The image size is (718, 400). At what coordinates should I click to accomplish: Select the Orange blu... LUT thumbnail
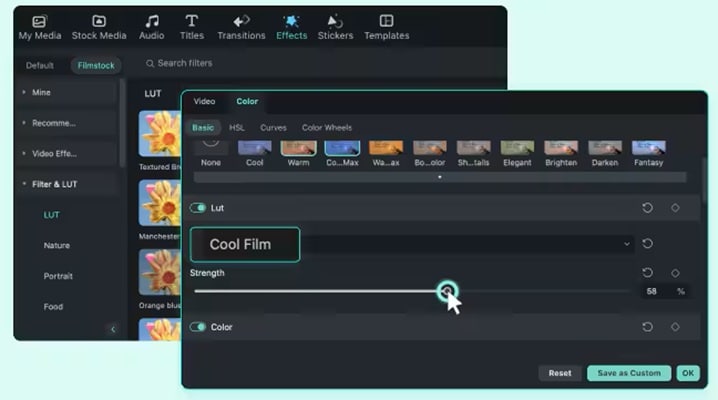[160, 272]
